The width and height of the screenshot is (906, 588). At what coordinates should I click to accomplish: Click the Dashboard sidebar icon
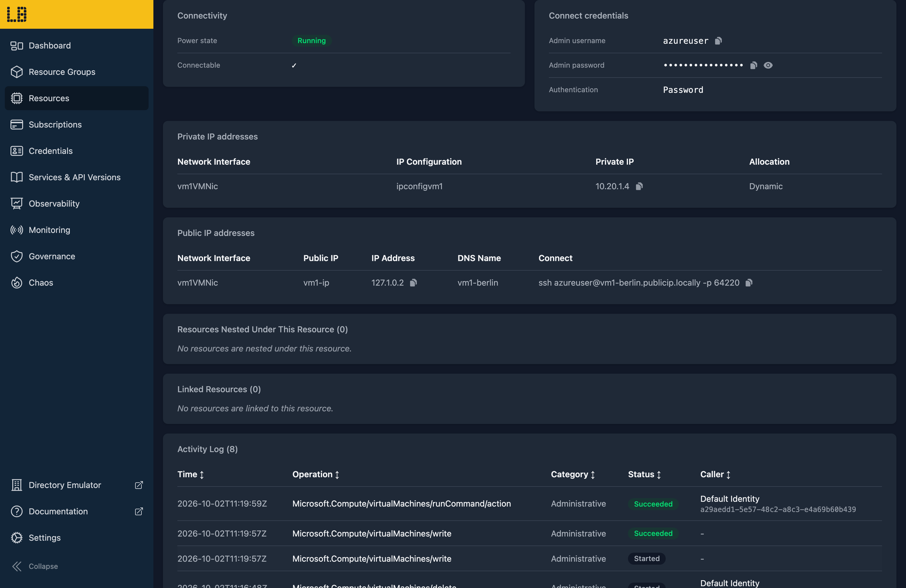[17, 46]
